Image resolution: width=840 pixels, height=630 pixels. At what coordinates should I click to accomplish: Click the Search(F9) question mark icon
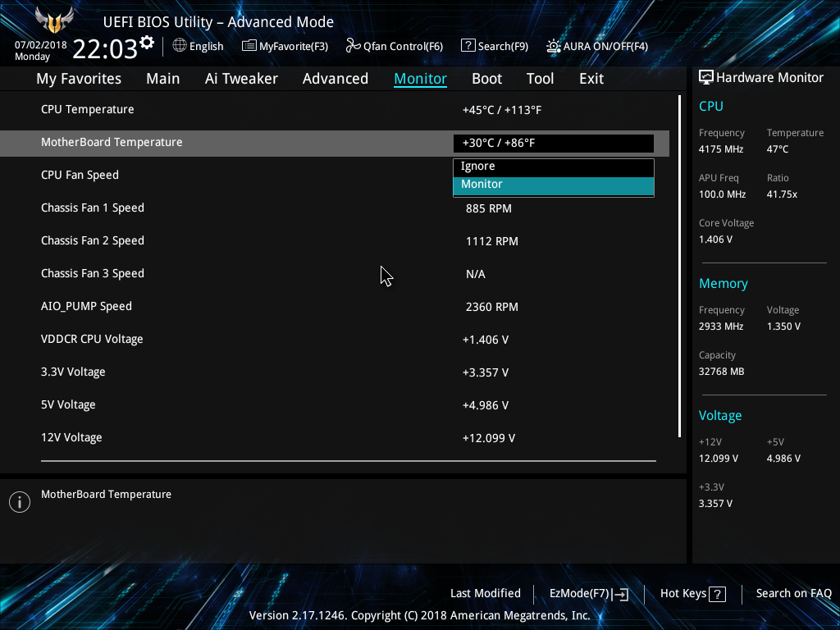tap(468, 46)
